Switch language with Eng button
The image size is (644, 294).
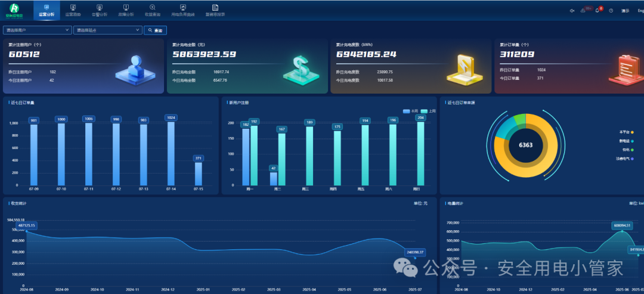(640, 11)
